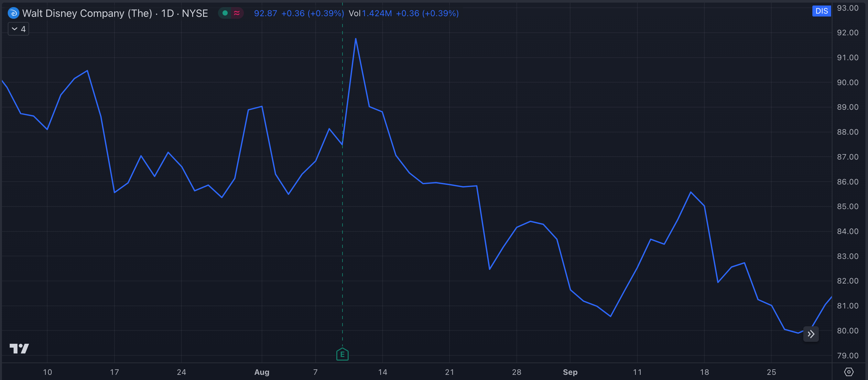Click the Vol 1.424M volume value
The image size is (868, 380).
pyautogui.click(x=377, y=14)
